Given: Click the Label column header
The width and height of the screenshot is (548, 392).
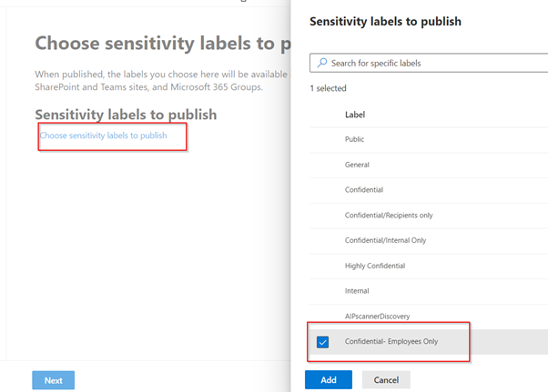Looking at the screenshot, I should click(x=355, y=116).
